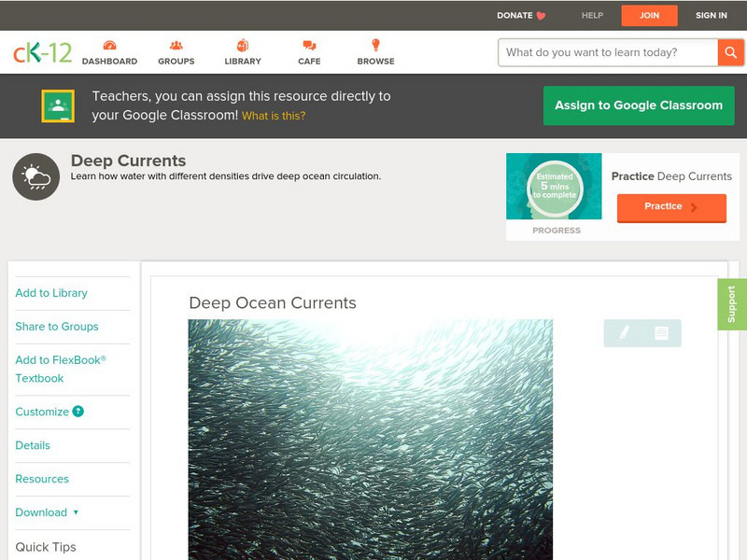Open the Dashboard from the navigation bar

[111, 51]
